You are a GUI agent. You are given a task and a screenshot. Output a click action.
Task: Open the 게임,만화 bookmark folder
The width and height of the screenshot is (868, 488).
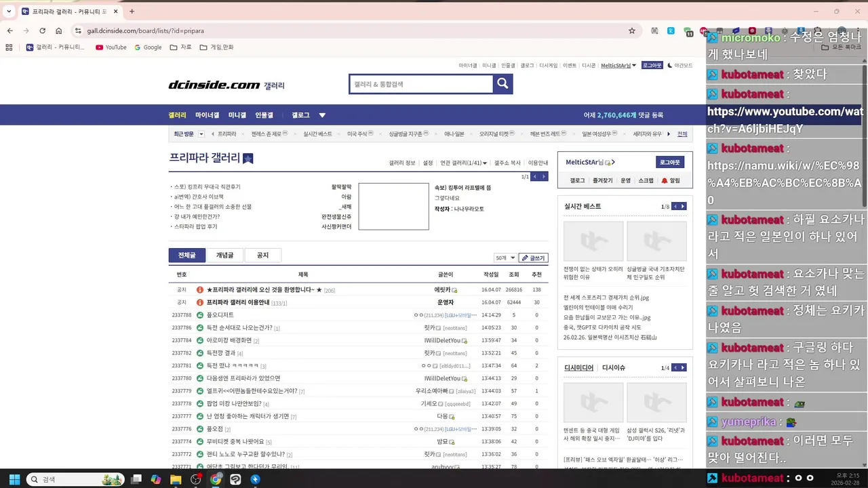tap(217, 47)
